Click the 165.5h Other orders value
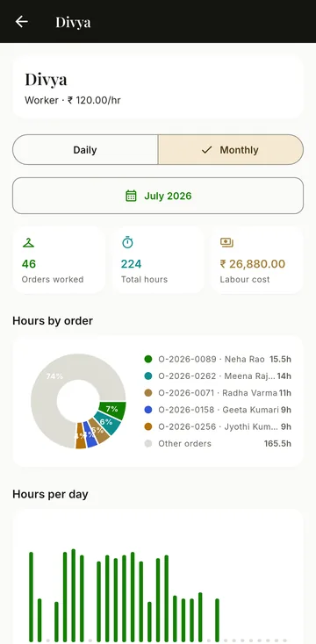The image size is (316, 644). [x=277, y=444]
